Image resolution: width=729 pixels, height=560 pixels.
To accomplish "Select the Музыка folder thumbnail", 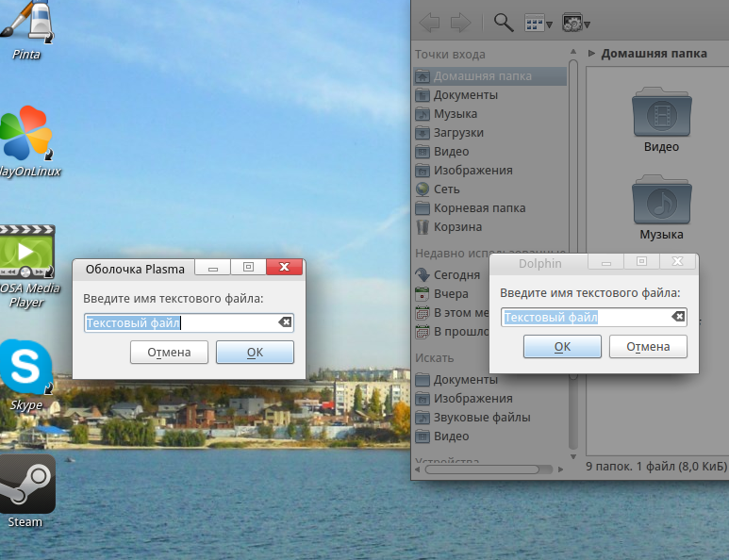I will (662, 207).
